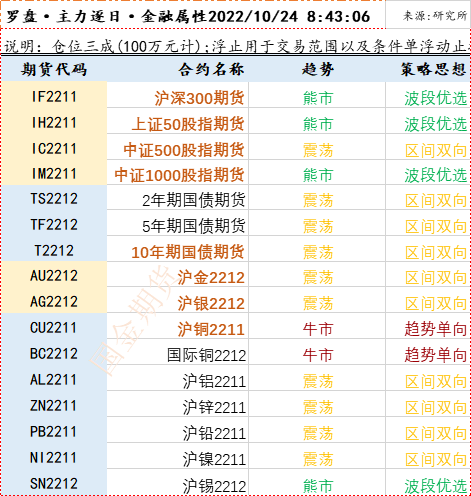Click 牛市 trend in BC2212 row

(318, 355)
